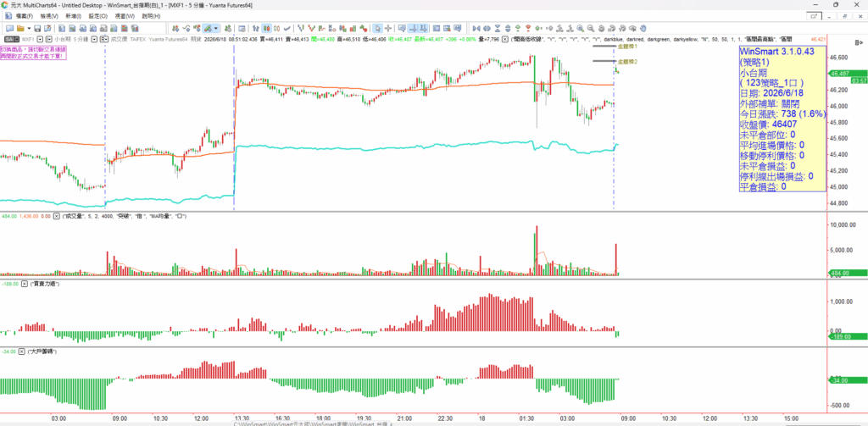This screenshot has height=426, width=868.
Task: Click the zoom out magnifier icon
Action: point(590,28)
